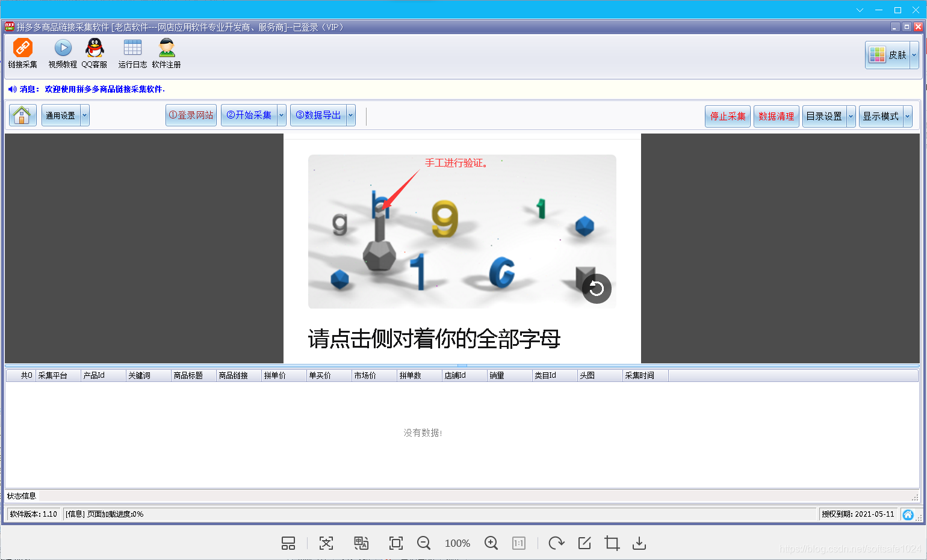Click 店铺Id column header
927x560 pixels.
click(x=465, y=375)
